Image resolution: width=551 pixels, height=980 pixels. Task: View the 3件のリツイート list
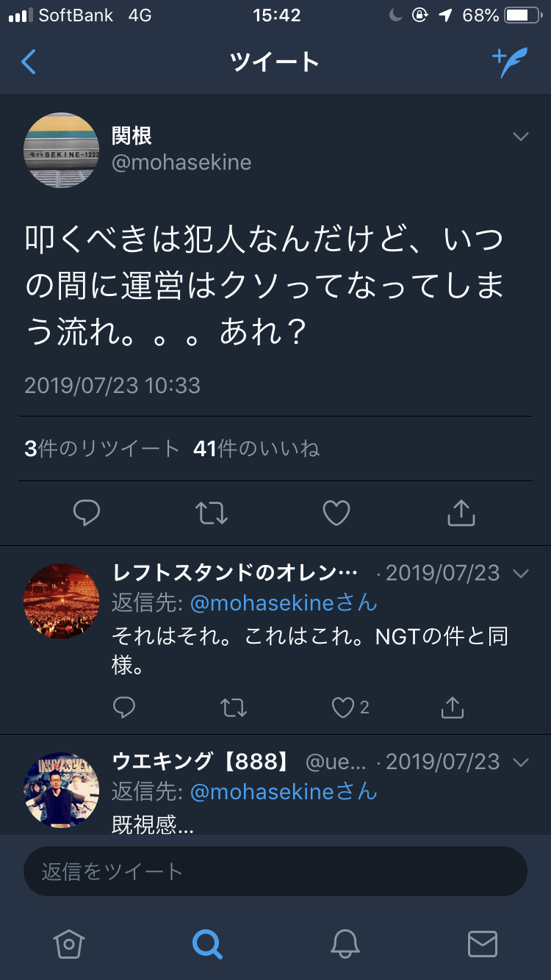(101, 449)
